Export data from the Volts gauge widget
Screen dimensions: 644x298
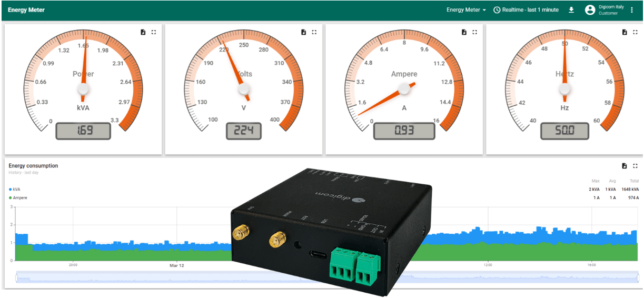[304, 32]
